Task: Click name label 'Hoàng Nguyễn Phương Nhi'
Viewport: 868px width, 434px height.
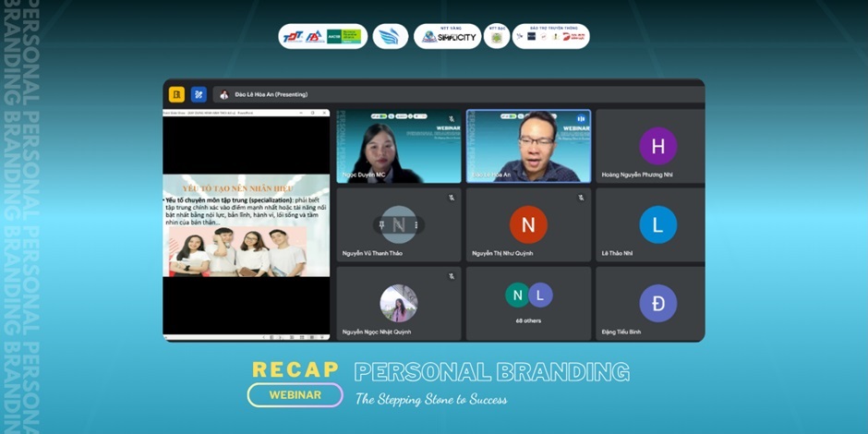Action: (x=637, y=175)
